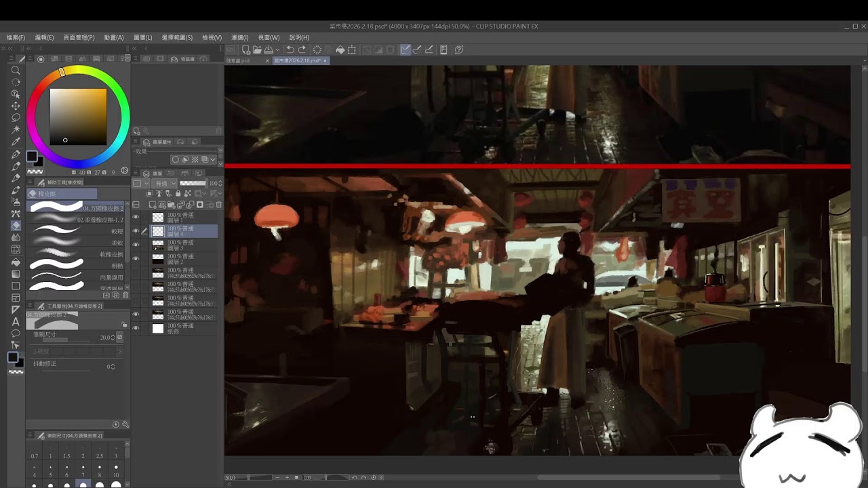Click the sub tool trash icon
The image size is (868, 488).
click(x=125, y=296)
